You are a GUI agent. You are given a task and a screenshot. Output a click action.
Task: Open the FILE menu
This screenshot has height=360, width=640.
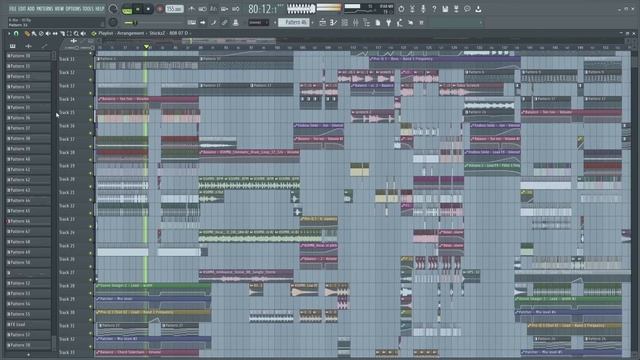pyautogui.click(x=13, y=9)
